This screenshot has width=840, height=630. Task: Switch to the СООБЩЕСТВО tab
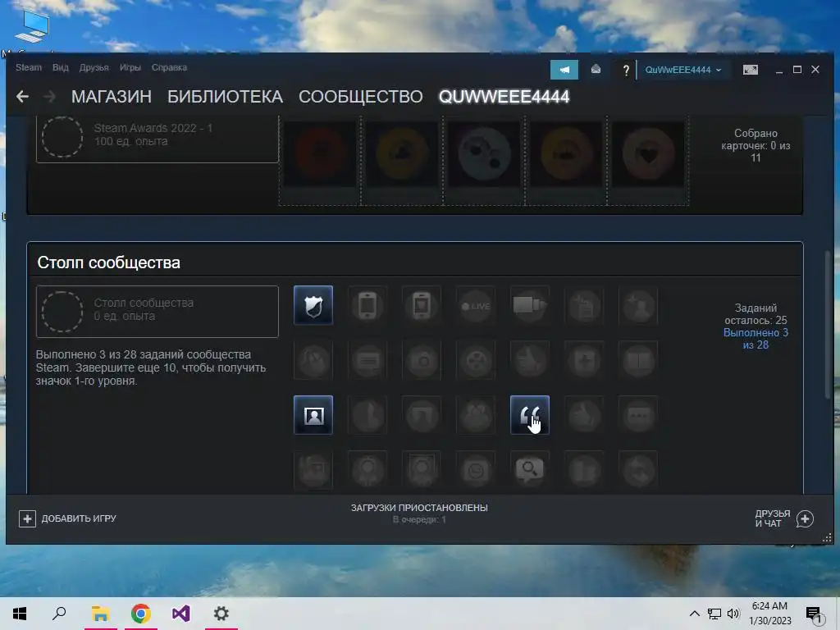361,97
